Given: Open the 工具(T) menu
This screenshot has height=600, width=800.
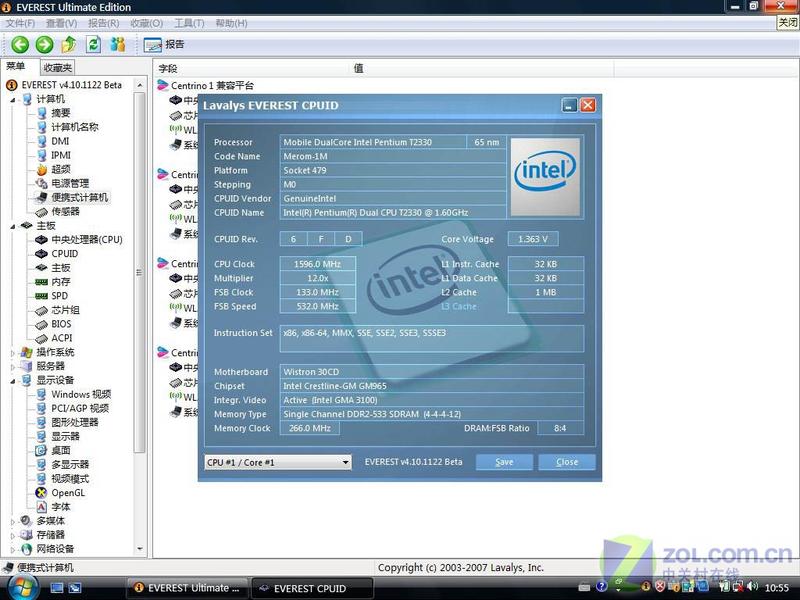Looking at the screenshot, I should pos(189,23).
